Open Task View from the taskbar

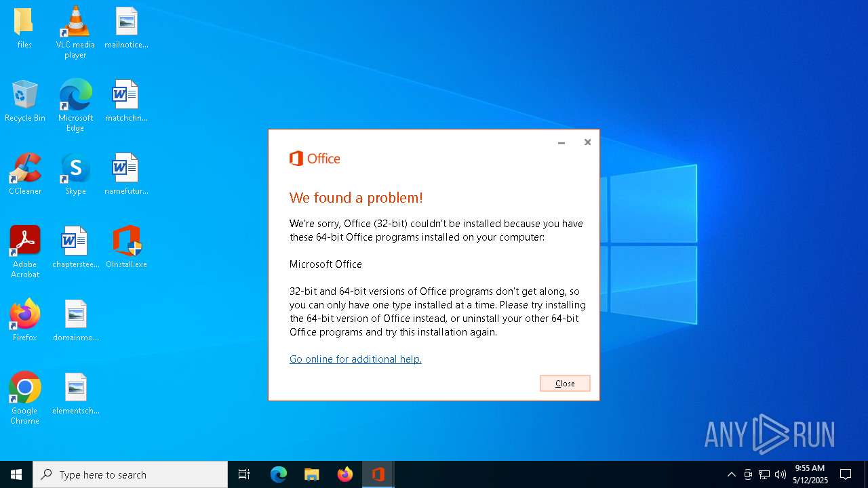(244, 474)
